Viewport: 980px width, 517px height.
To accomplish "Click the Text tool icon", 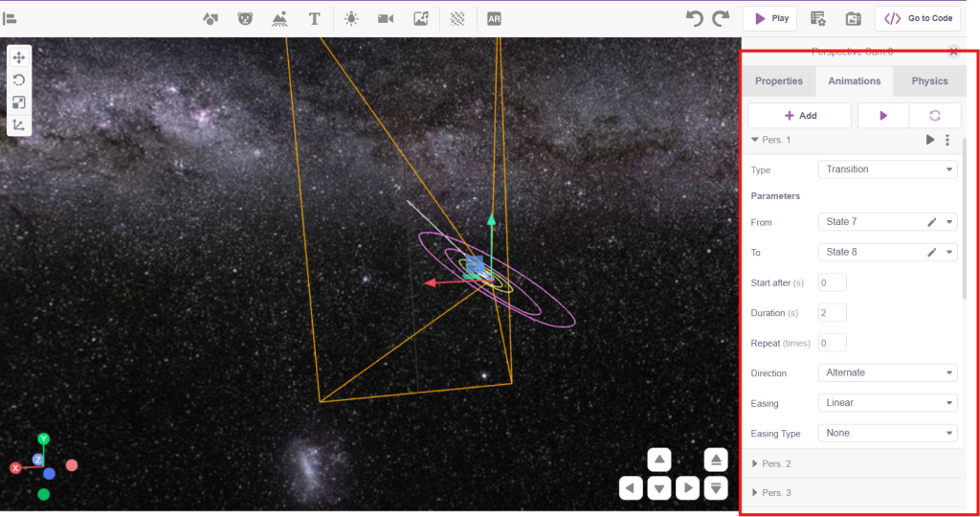I will tap(314, 18).
